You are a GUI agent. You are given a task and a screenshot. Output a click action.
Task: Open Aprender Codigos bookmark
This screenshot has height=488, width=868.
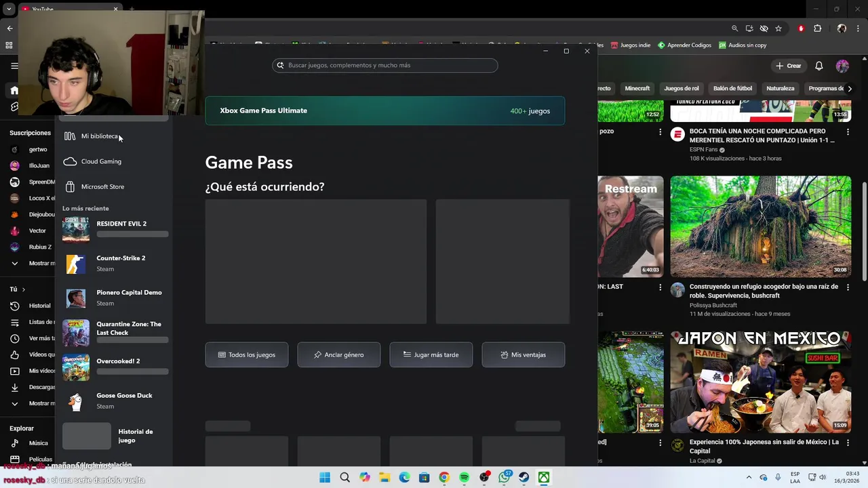685,45
